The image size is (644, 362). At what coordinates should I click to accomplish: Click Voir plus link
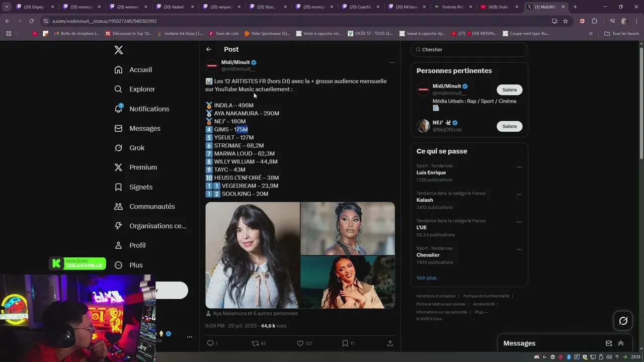click(426, 278)
